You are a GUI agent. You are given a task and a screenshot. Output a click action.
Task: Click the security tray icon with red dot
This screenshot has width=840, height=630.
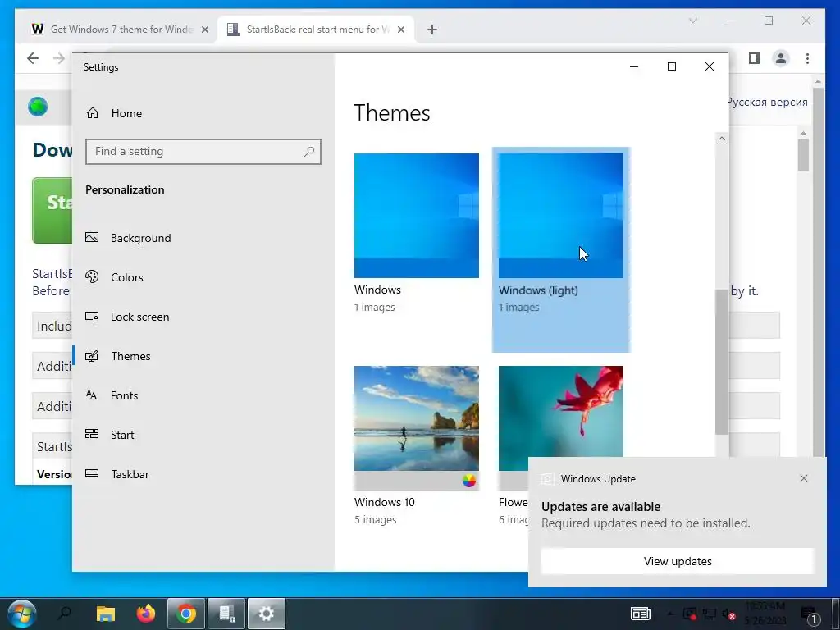click(690, 614)
